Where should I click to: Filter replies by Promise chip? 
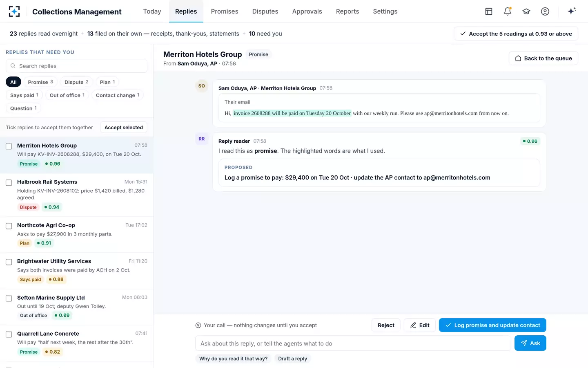(40, 82)
